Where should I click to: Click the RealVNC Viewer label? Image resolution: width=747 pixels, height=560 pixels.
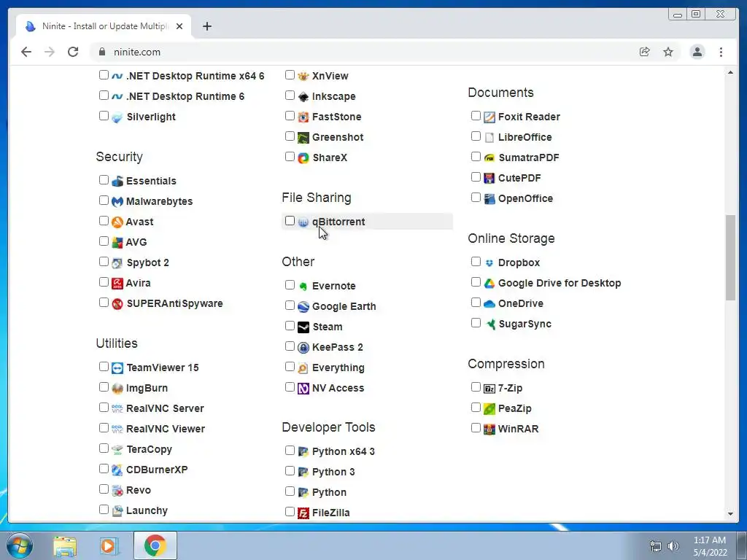click(166, 429)
